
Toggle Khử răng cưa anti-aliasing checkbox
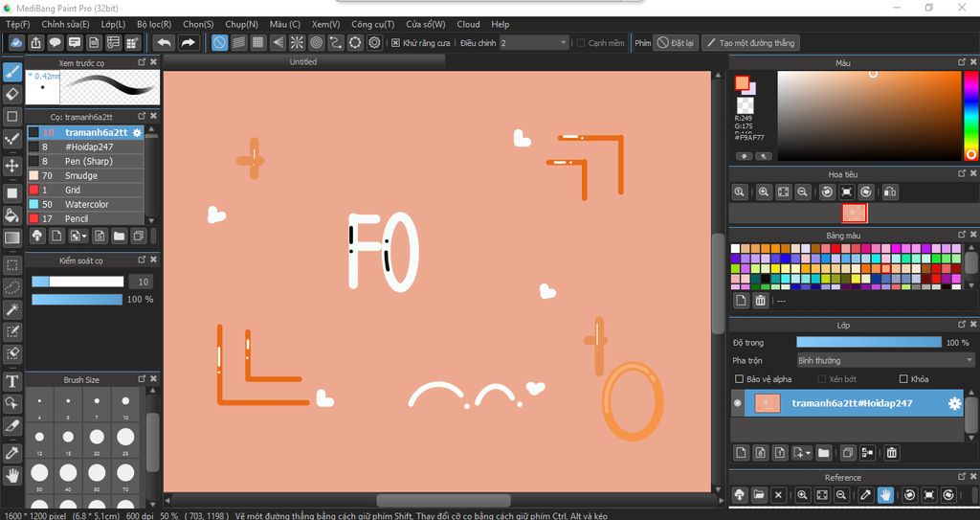[x=395, y=42]
